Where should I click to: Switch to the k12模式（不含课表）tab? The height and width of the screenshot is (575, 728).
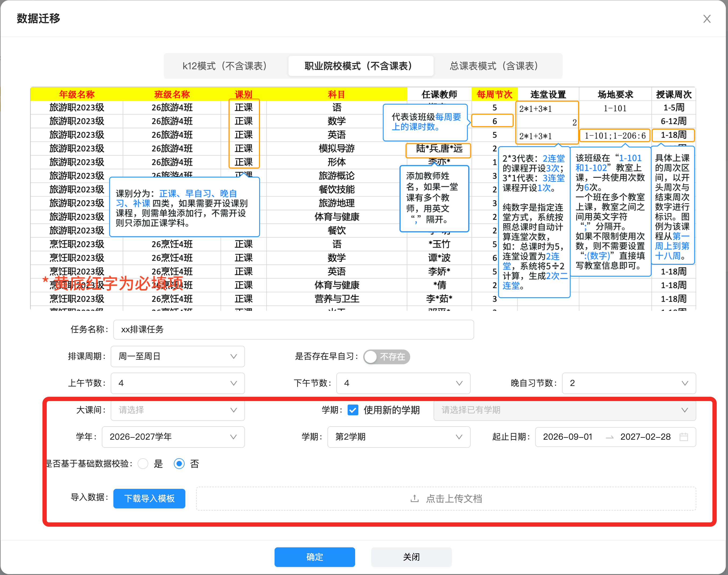point(225,66)
